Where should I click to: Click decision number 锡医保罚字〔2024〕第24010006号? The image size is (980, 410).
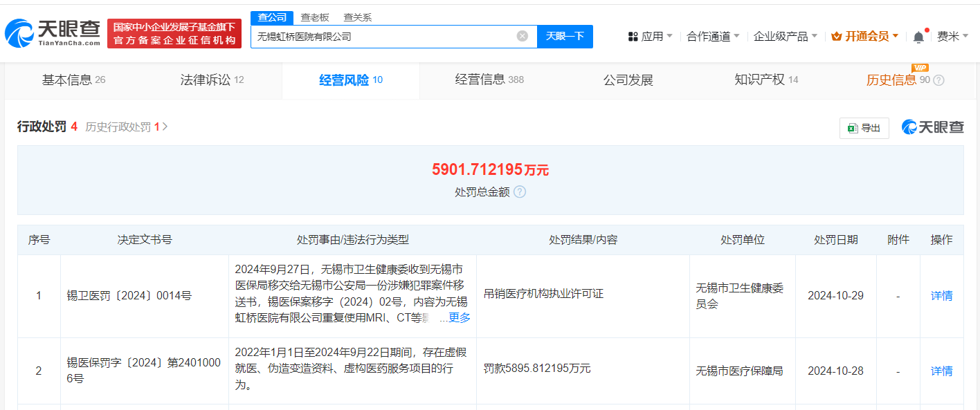(143, 371)
